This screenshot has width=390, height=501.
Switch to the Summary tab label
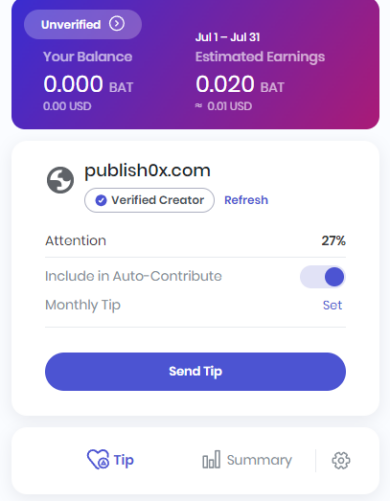pos(259,460)
